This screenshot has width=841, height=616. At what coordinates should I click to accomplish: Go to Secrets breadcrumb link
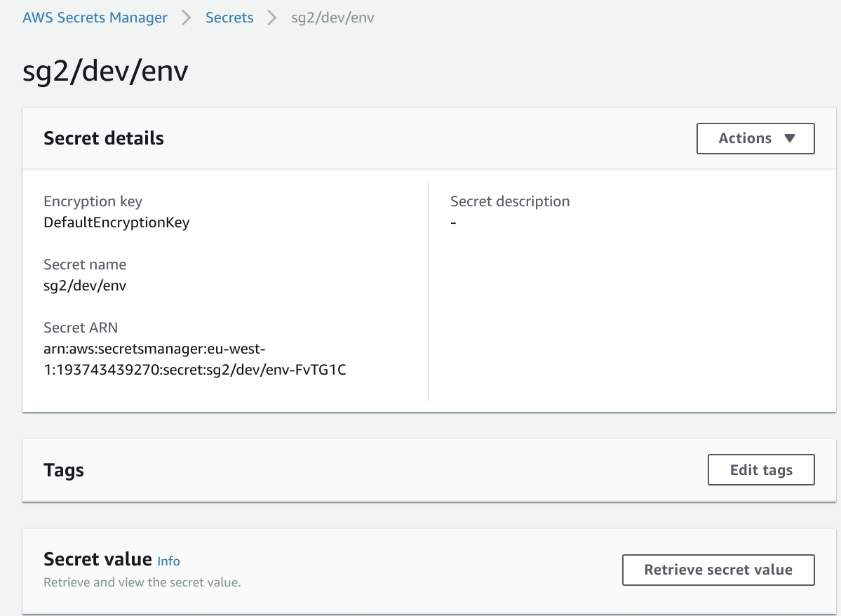point(229,17)
